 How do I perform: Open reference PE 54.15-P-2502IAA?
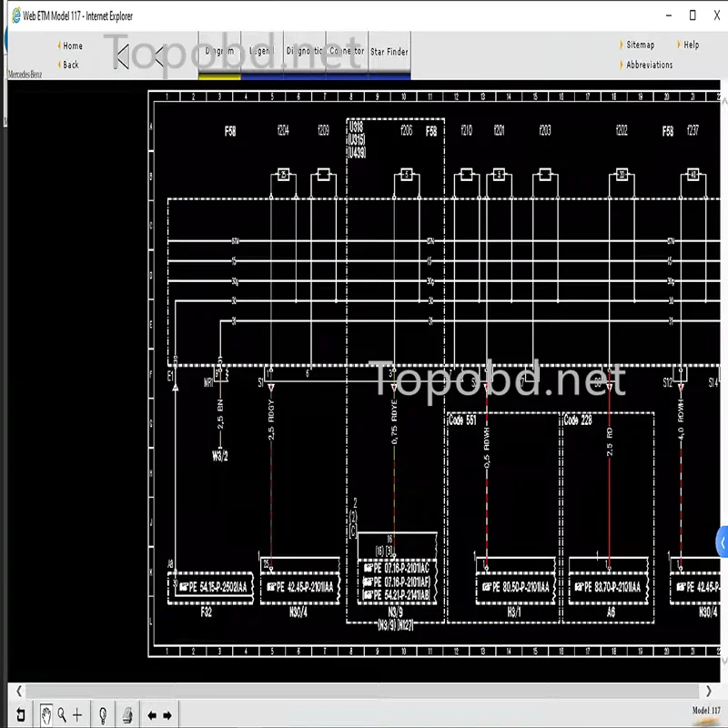coord(213,587)
